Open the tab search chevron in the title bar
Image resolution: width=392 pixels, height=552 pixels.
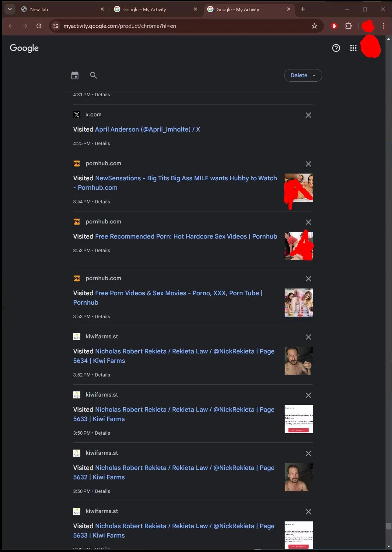(x=10, y=9)
